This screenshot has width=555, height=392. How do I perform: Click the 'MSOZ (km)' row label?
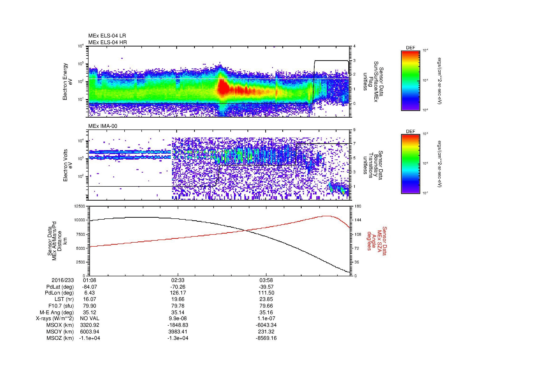(x=60, y=338)
